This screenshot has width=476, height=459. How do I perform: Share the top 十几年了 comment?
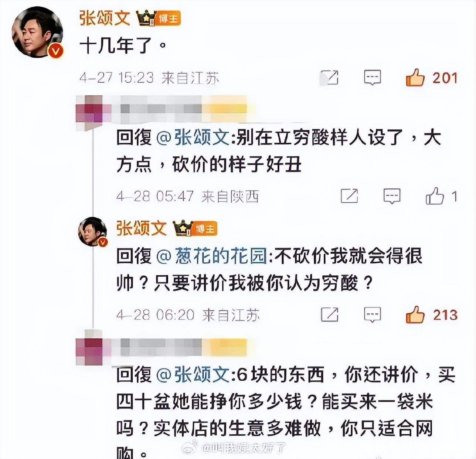[x=329, y=78]
